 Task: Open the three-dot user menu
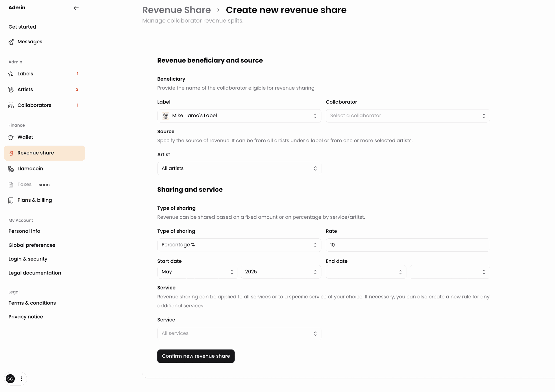click(x=21, y=379)
